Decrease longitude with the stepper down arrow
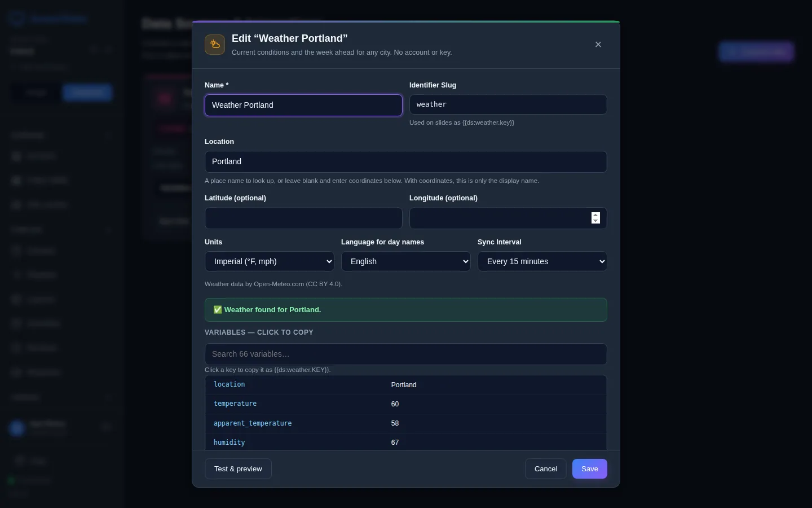 pyautogui.click(x=595, y=221)
